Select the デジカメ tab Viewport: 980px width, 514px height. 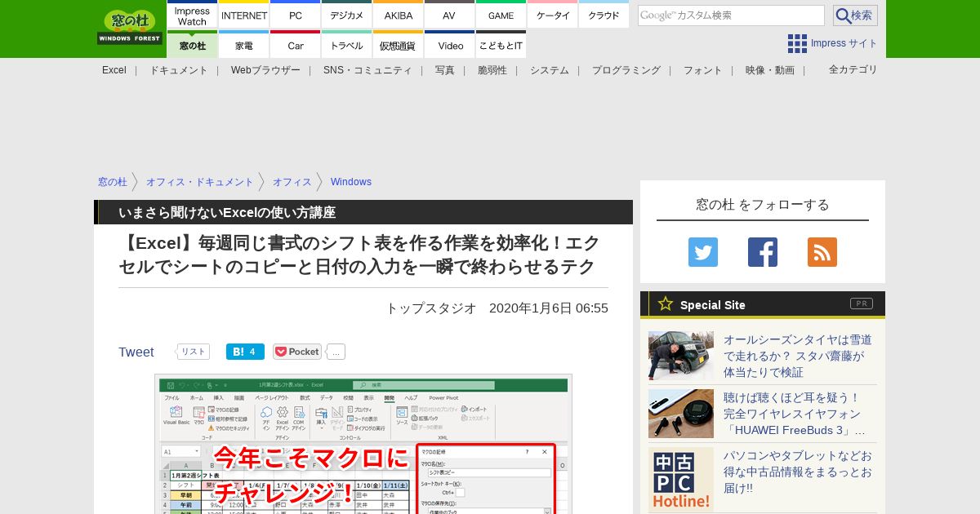(347, 15)
